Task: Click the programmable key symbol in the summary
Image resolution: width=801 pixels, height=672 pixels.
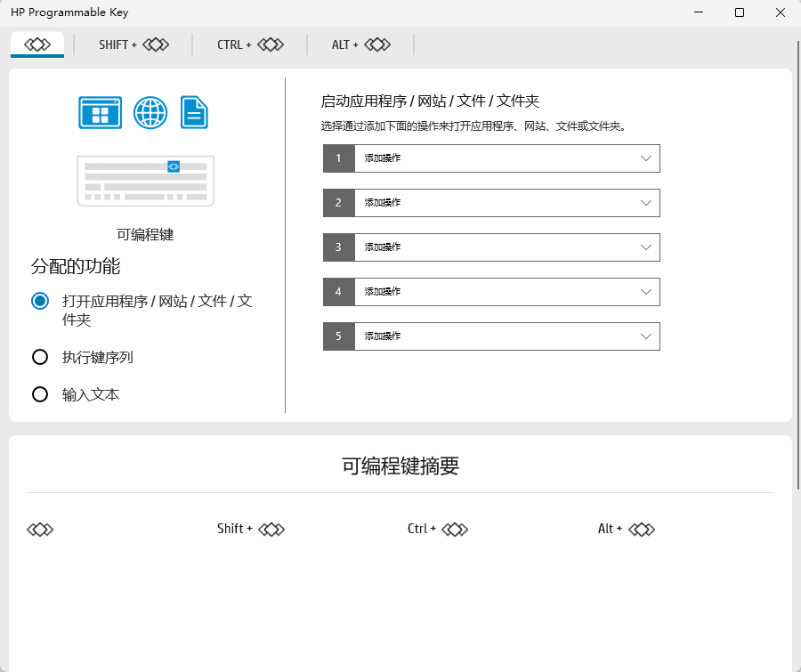Action: [39, 529]
